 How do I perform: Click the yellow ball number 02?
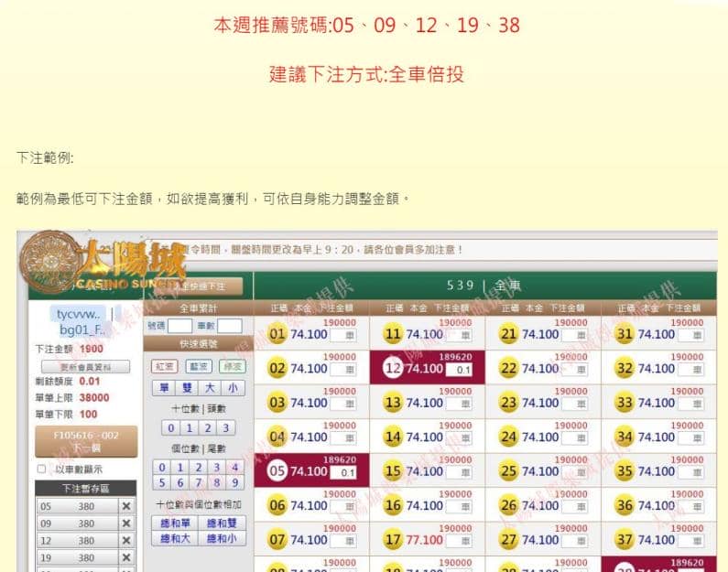click(x=277, y=368)
